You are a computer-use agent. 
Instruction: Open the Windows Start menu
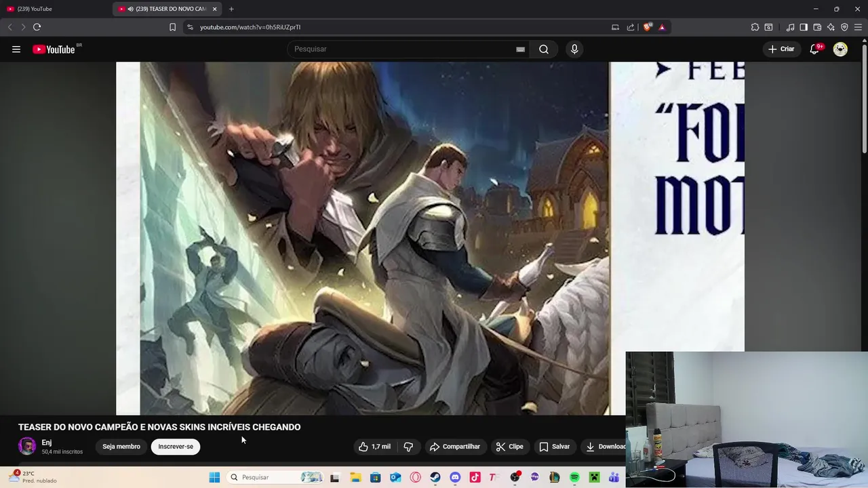click(x=214, y=477)
